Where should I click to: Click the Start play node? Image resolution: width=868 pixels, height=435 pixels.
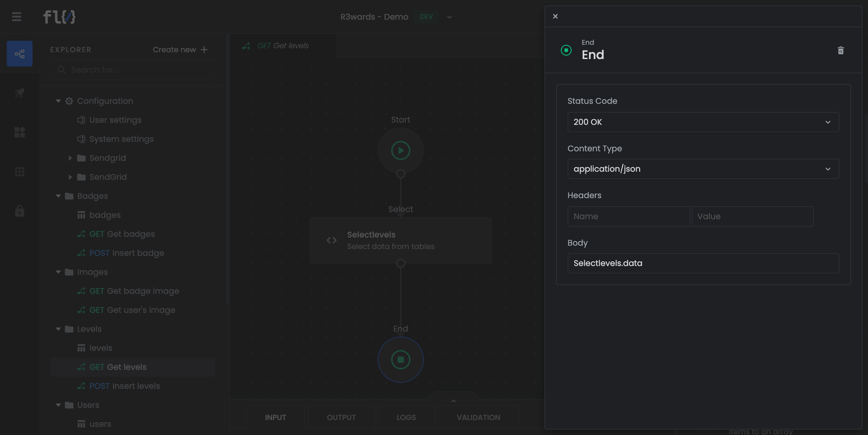[400, 150]
